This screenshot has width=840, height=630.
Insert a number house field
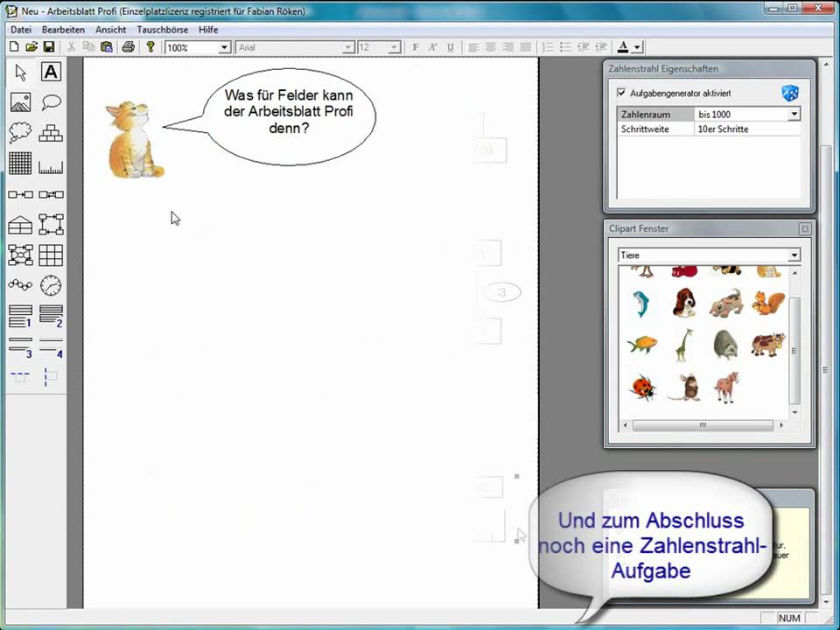point(20,225)
